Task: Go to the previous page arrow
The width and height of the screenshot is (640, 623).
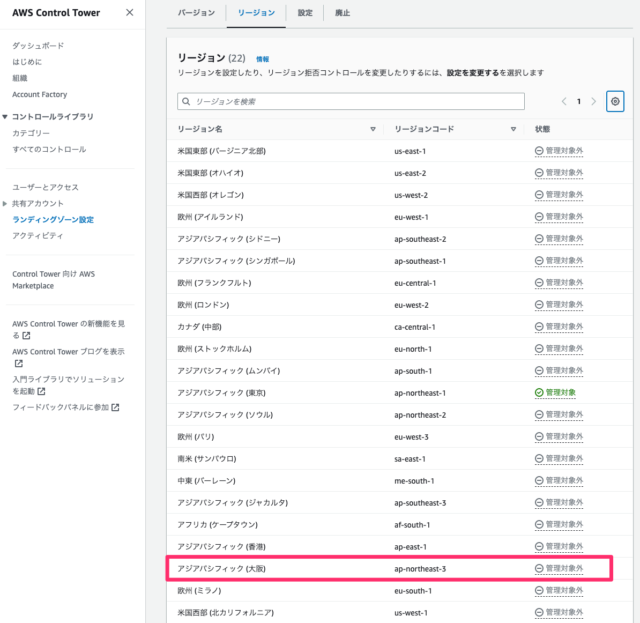Action: (x=564, y=101)
